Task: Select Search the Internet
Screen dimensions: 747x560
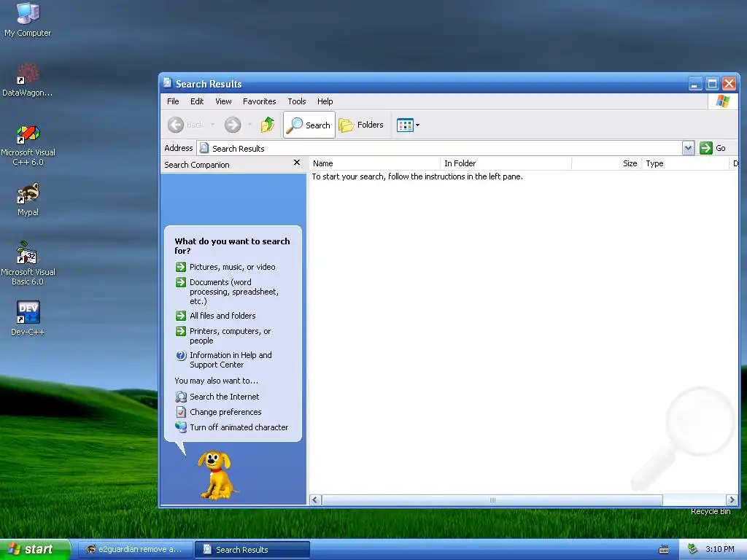Action: 217,397
